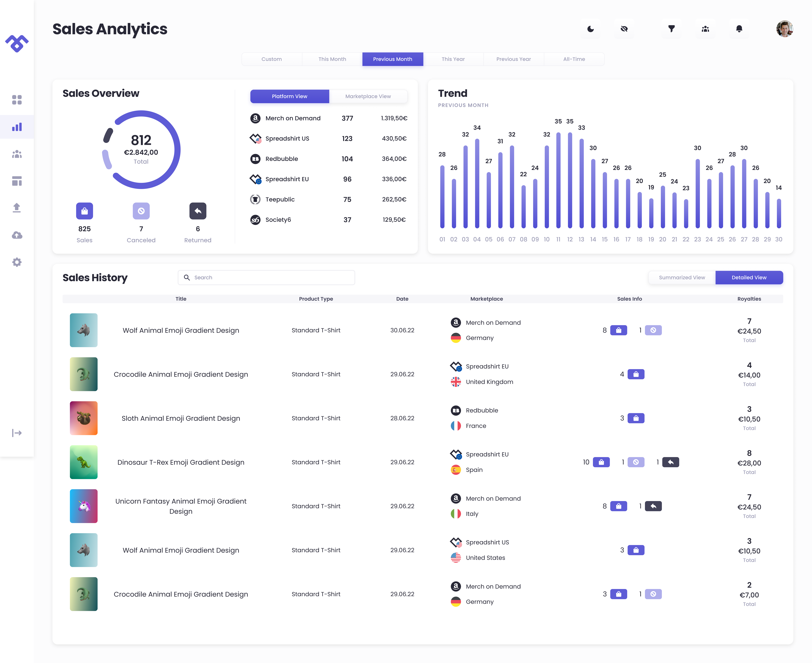Image resolution: width=812 pixels, height=663 pixels.
Task: Open the Dinosaur T-Rex design thumbnail
Action: pyautogui.click(x=84, y=462)
